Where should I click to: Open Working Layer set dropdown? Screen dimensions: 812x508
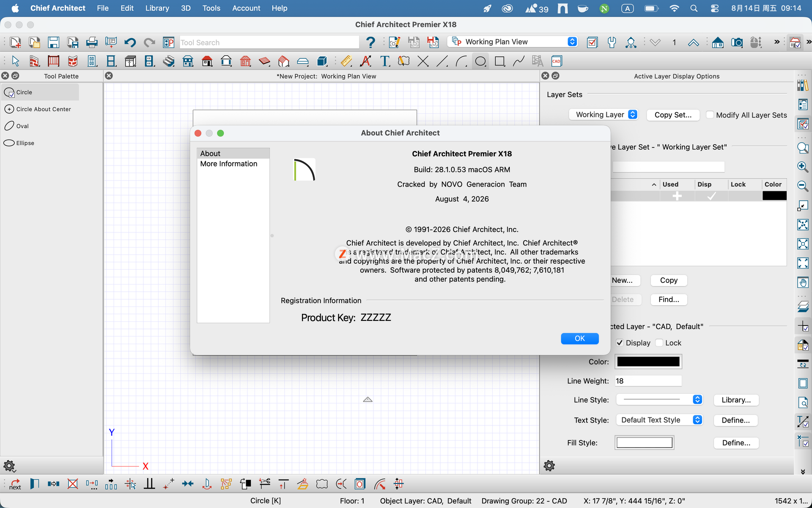(603, 115)
